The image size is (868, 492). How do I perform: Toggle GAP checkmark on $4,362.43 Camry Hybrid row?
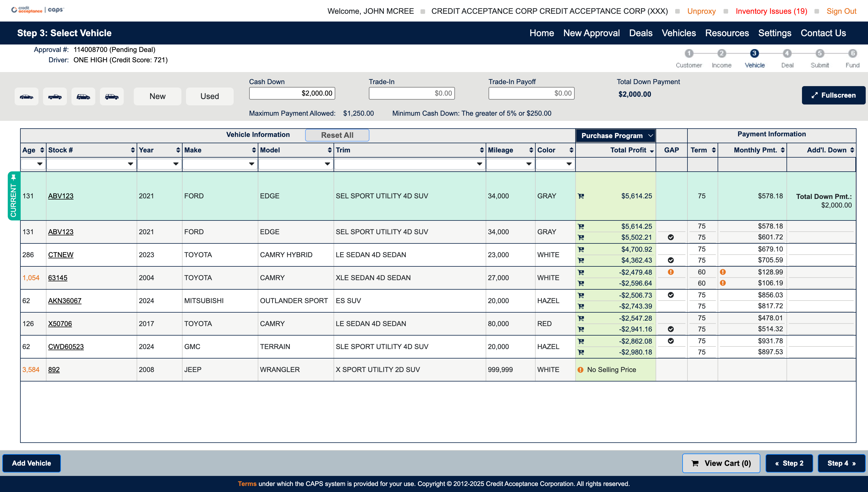click(x=671, y=261)
